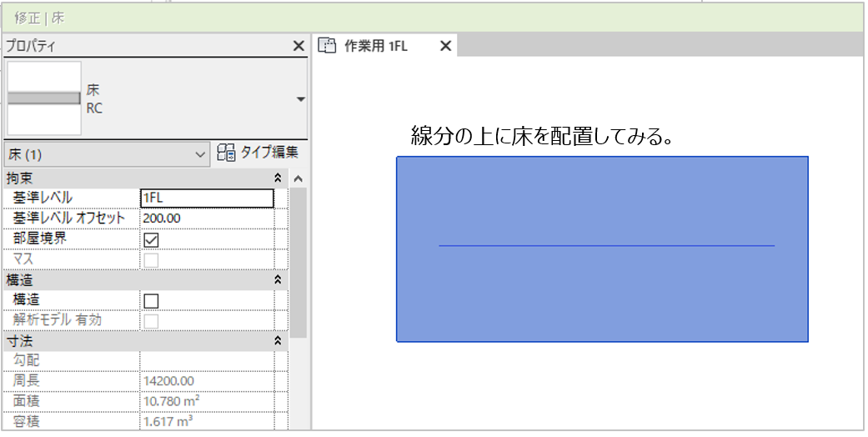Click the 解析モデル 有効 checkbox
The height and width of the screenshot is (437, 868).
click(151, 321)
